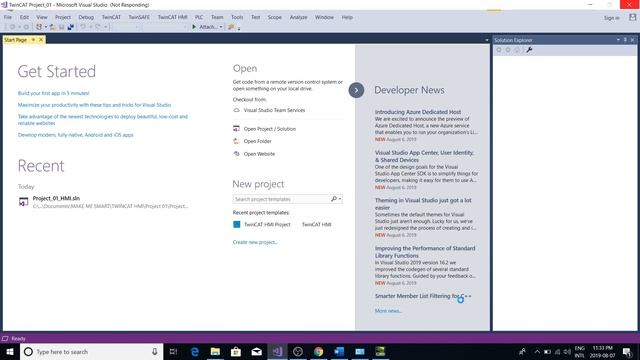Open Microsoft Edge from the taskbar
The width and height of the screenshot is (640, 360).
point(195,351)
